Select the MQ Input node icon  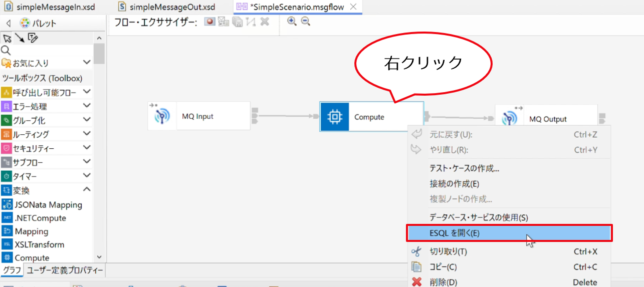point(162,116)
